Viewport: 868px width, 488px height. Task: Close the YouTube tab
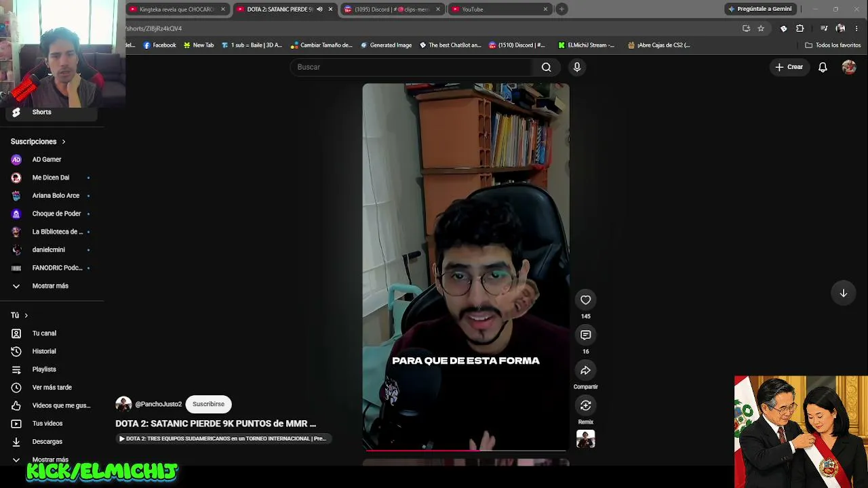coord(545,9)
